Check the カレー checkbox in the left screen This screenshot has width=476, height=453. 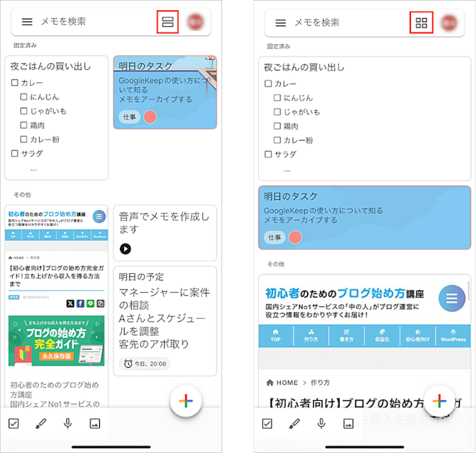15,84
